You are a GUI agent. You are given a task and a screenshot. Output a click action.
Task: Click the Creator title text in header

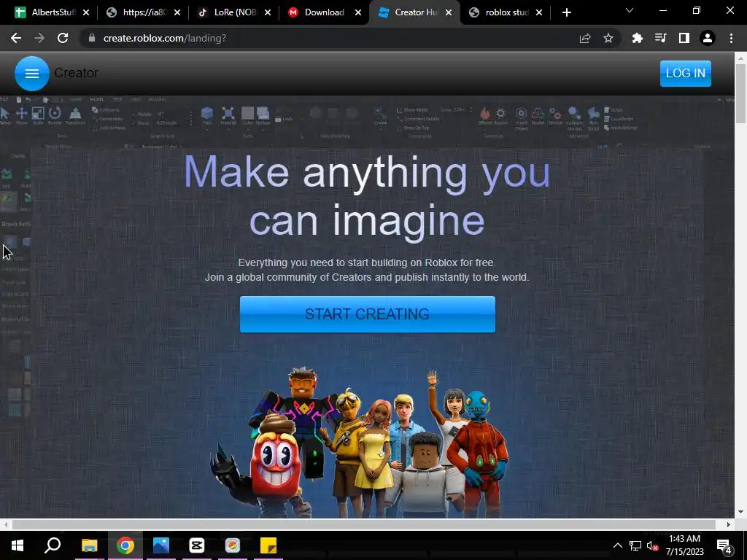[x=76, y=73]
